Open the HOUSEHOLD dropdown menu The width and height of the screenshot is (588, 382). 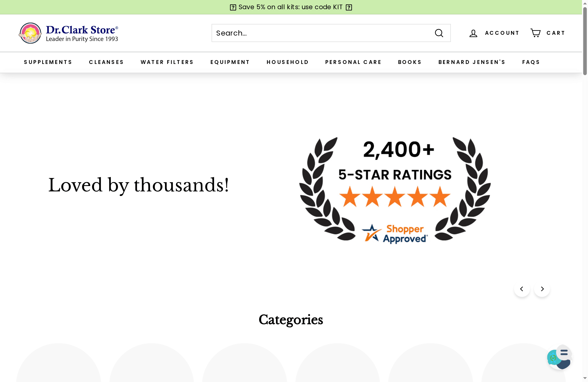[287, 62]
